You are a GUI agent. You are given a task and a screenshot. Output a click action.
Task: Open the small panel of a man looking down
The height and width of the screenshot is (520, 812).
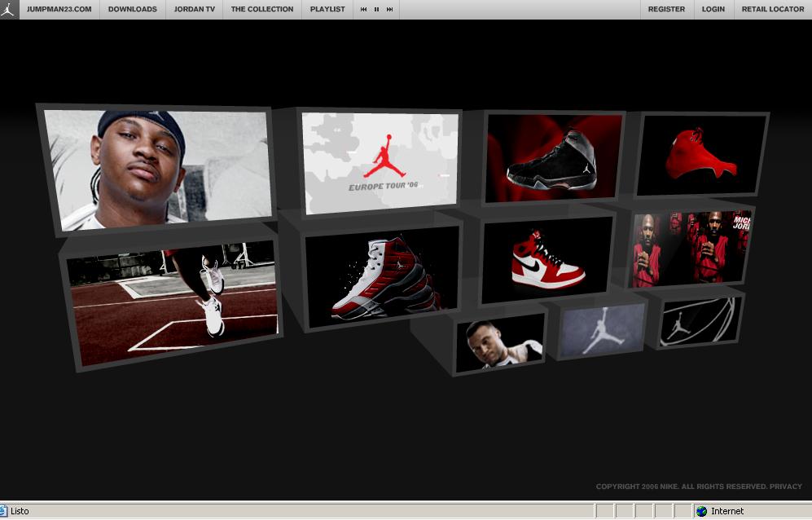499,342
